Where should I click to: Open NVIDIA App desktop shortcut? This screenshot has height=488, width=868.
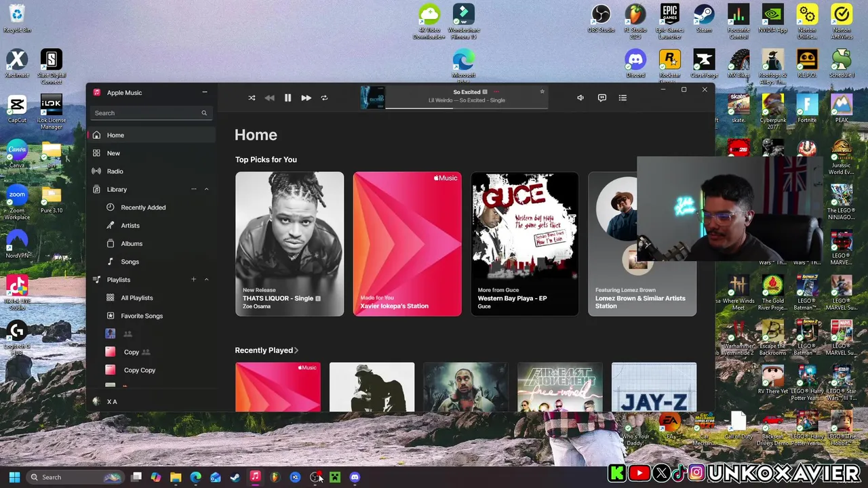pyautogui.click(x=772, y=18)
